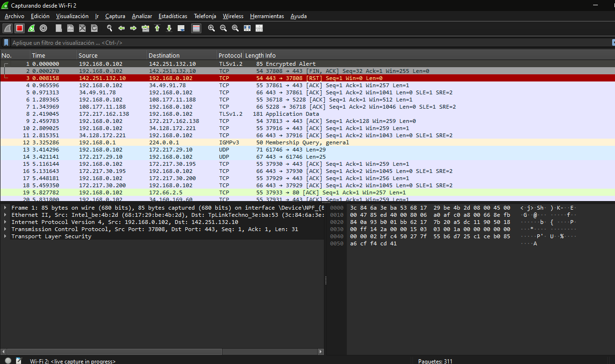This screenshot has height=364, width=615.
Task: Sort packets by Destination column header
Action: [182, 55]
